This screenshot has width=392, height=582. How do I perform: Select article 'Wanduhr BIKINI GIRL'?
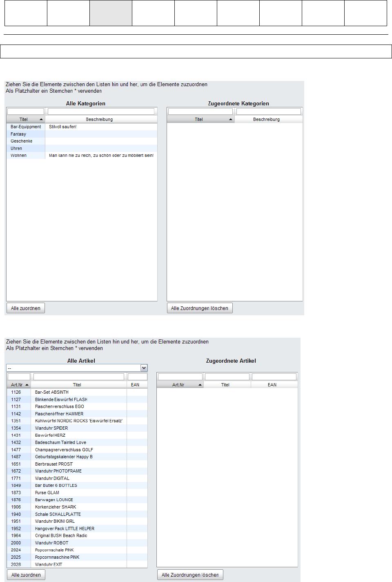(77, 521)
